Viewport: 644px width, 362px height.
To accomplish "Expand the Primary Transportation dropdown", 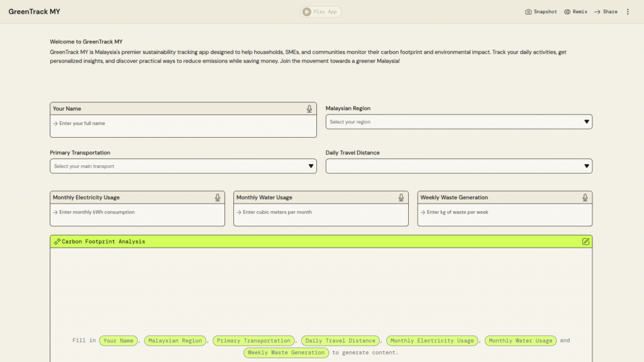I will [x=183, y=166].
